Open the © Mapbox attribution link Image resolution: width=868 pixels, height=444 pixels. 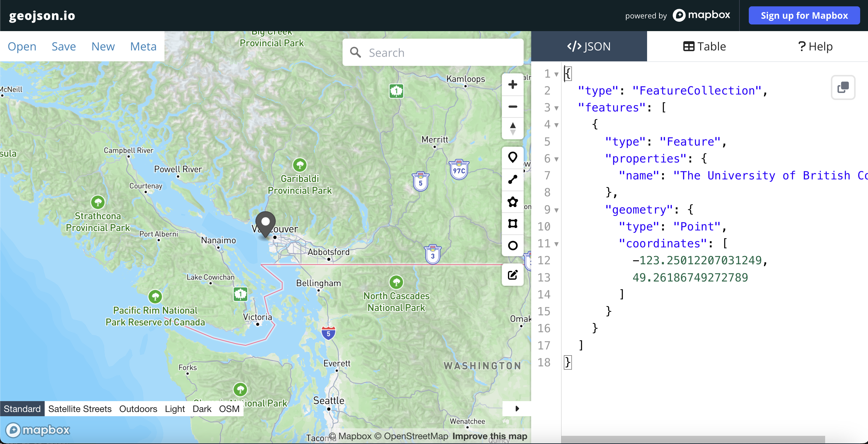[x=350, y=436]
